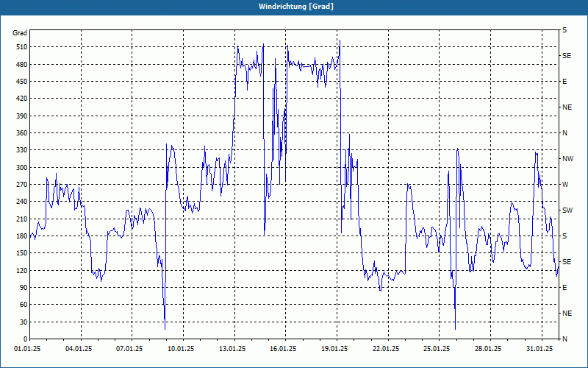Click the SW compass label
Screen dimensions: 588x368
[567, 210]
